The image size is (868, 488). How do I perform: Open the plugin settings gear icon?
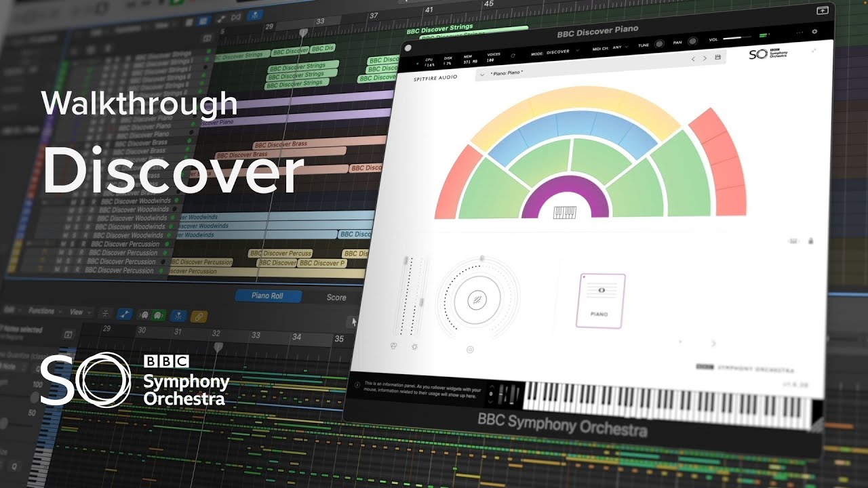814,31
